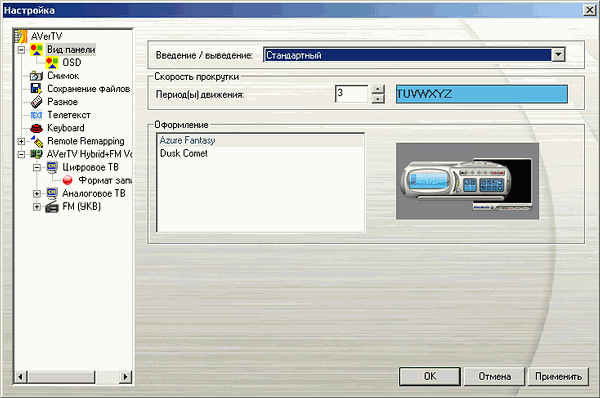Click the Сохранение файлов floppy disk icon

36,89
